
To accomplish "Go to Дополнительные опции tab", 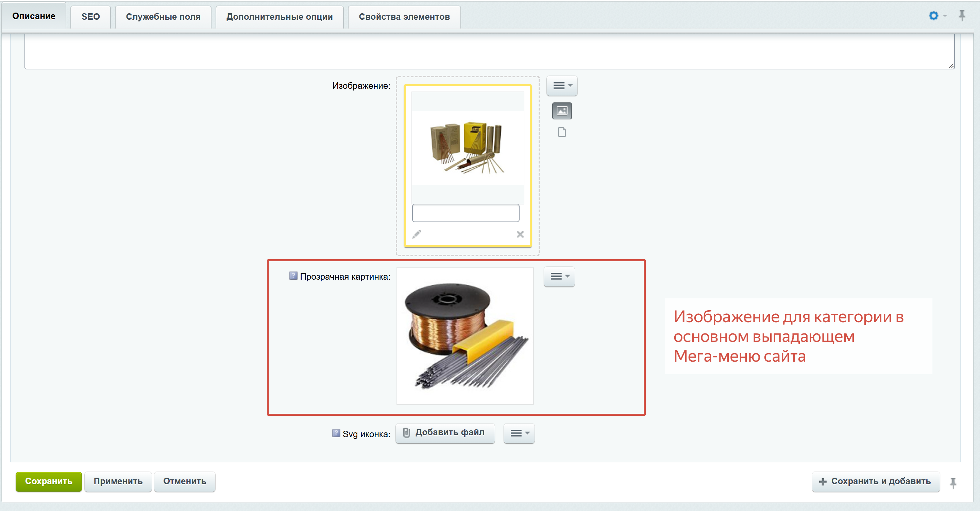I will [279, 17].
